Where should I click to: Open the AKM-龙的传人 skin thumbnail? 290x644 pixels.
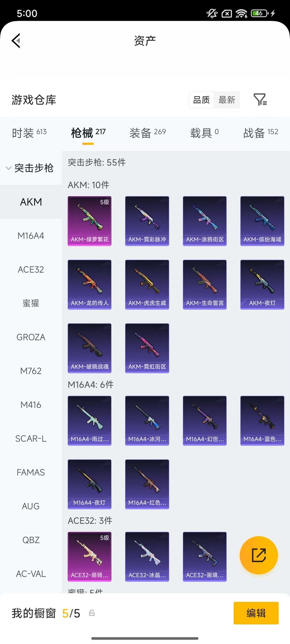89,284
